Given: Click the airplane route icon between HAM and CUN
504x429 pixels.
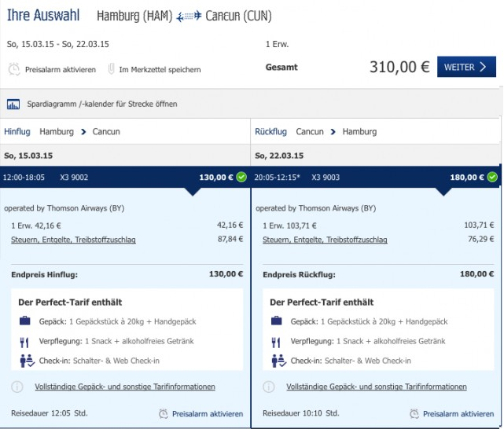Looking at the screenshot, I should pos(189,16).
